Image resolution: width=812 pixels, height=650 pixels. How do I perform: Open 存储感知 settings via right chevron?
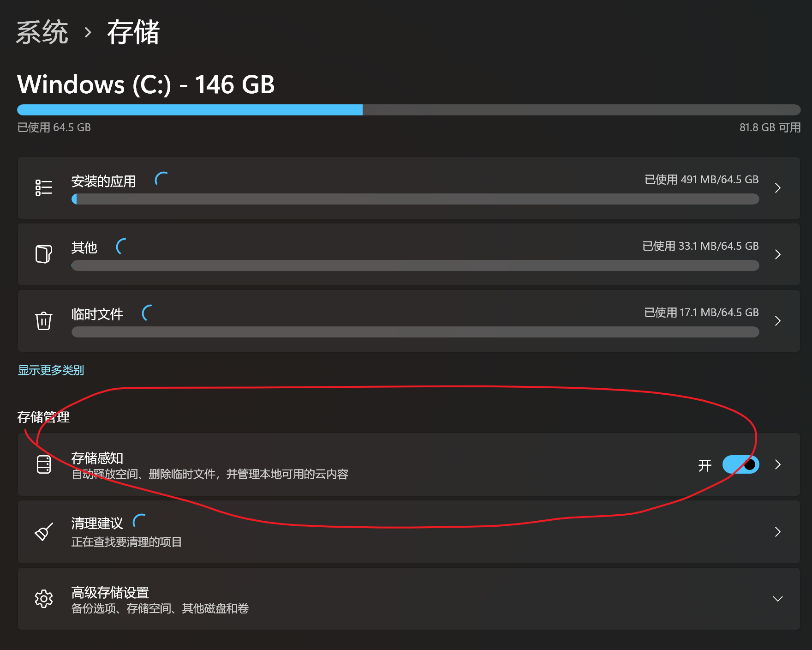pyautogui.click(x=778, y=464)
